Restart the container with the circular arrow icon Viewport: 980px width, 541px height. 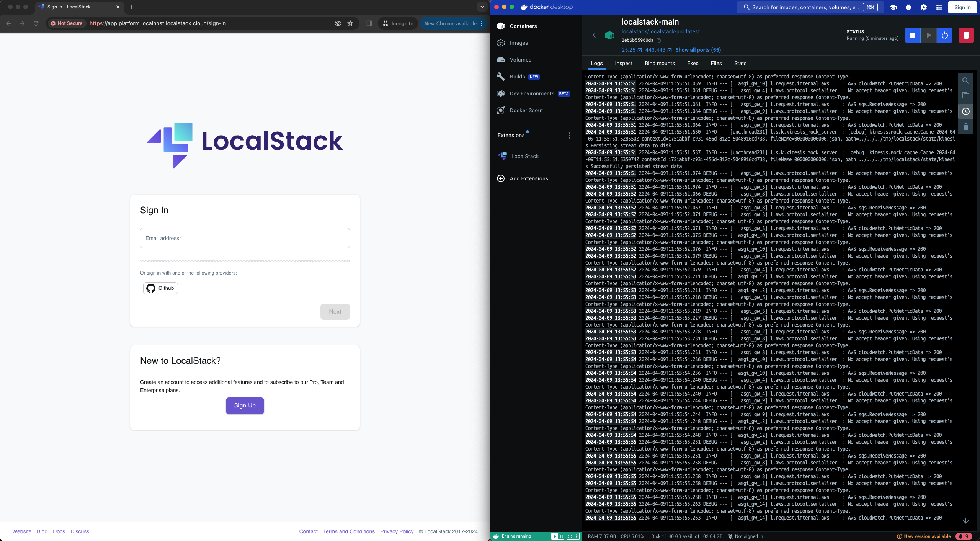(x=944, y=35)
